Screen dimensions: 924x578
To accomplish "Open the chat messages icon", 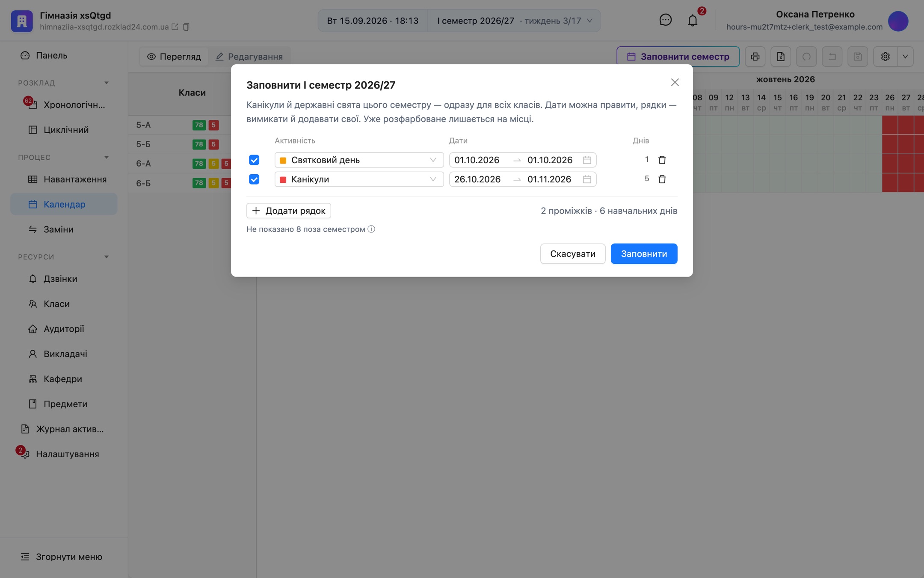I will tap(665, 20).
